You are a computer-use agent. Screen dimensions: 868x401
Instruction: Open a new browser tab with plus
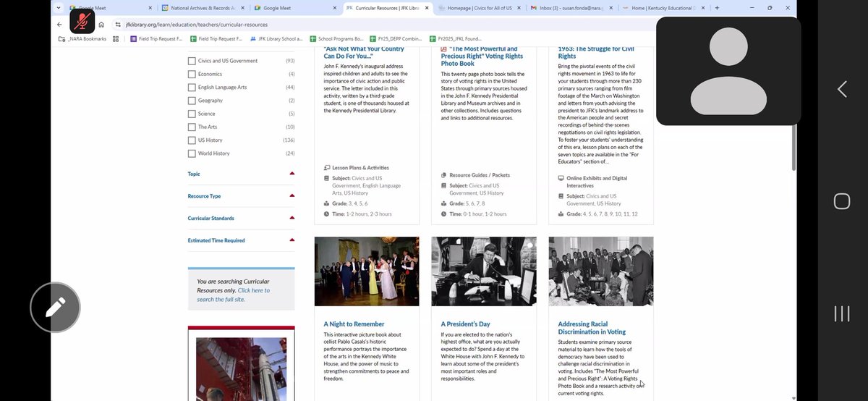(x=717, y=8)
